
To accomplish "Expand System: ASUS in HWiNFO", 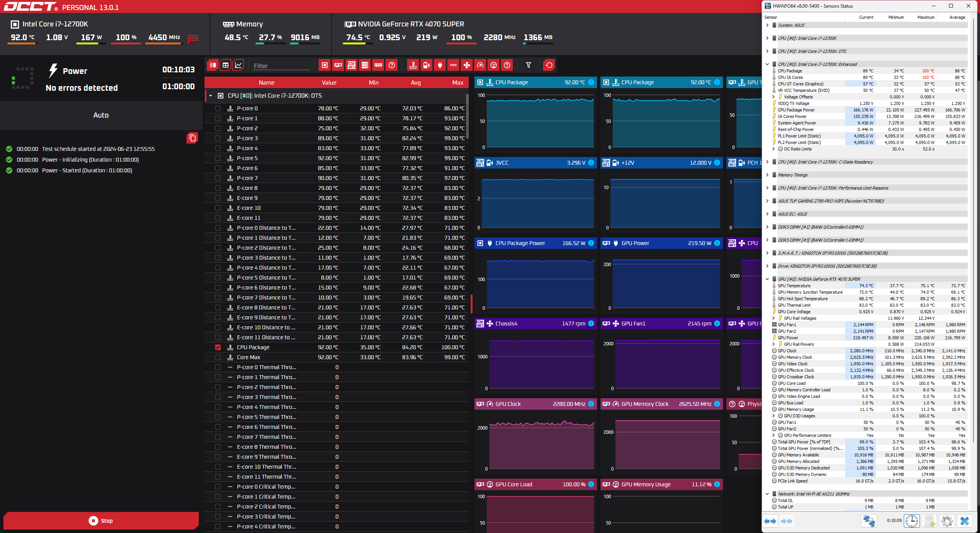I will point(767,25).
